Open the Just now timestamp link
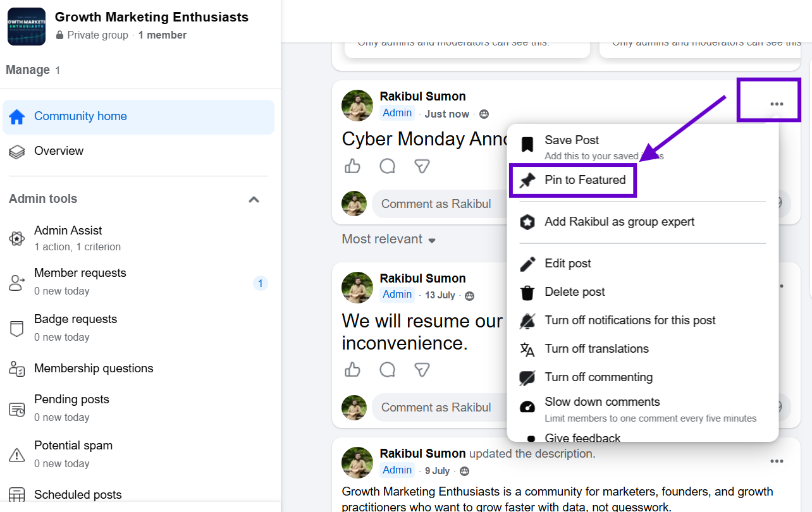812x512 pixels. (x=446, y=114)
